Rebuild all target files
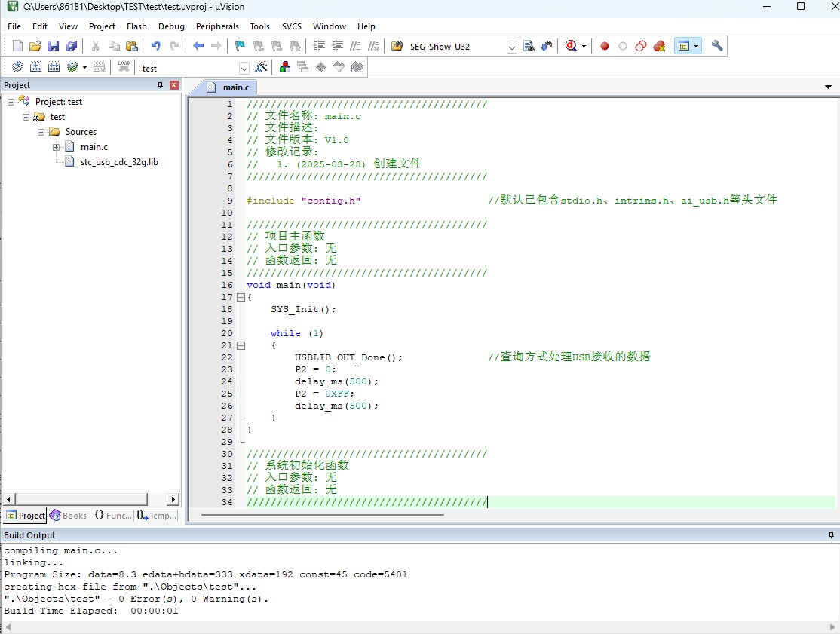The height and width of the screenshot is (634, 840). 54,67
